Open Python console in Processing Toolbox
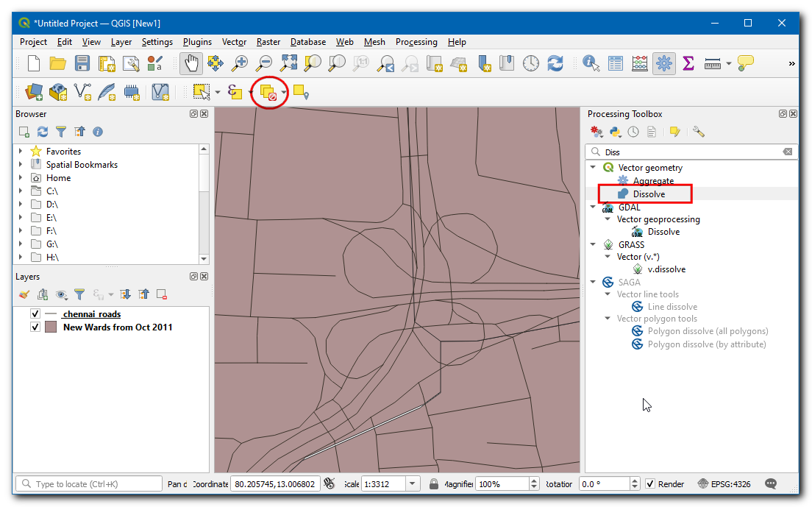 tap(615, 132)
